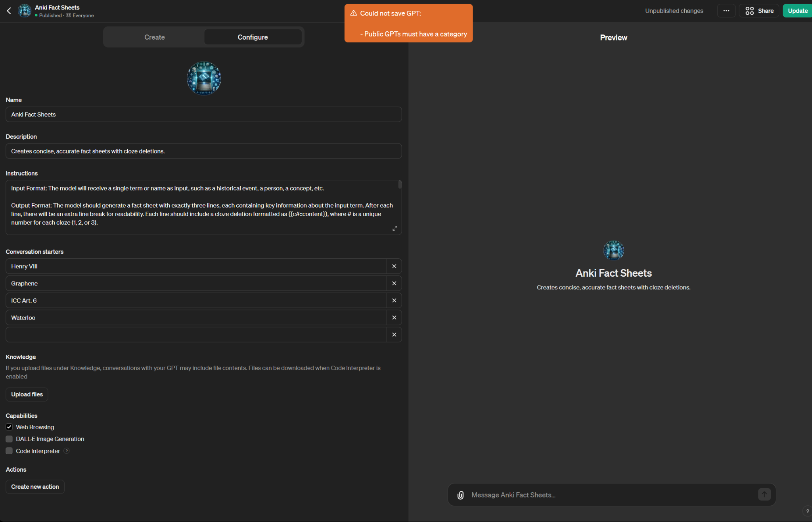Remove the Waterloo conversation starter

394,317
